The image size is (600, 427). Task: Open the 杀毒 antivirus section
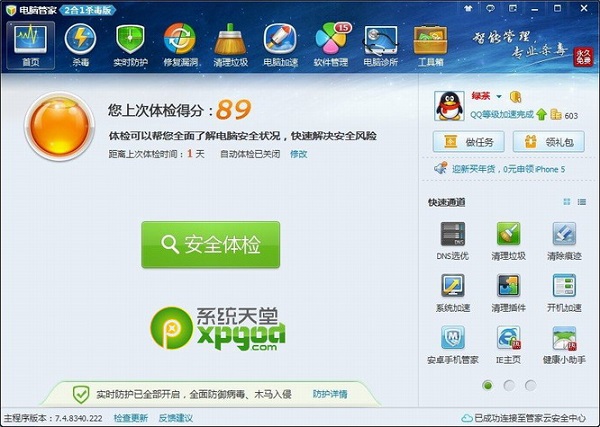point(80,46)
